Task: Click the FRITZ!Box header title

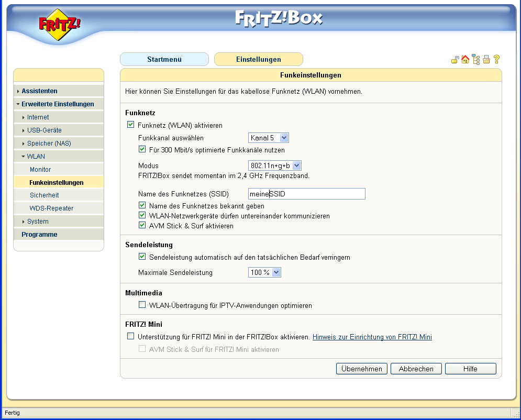Action: [279, 18]
